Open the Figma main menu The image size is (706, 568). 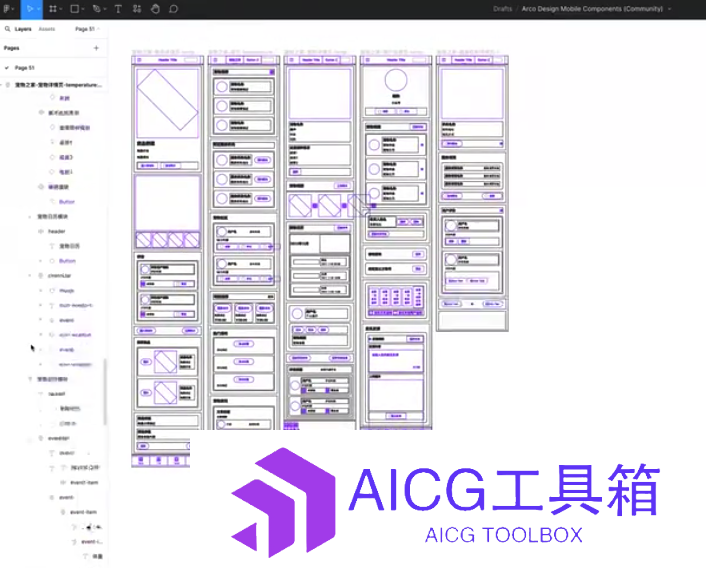pyautogui.click(x=7, y=9)
